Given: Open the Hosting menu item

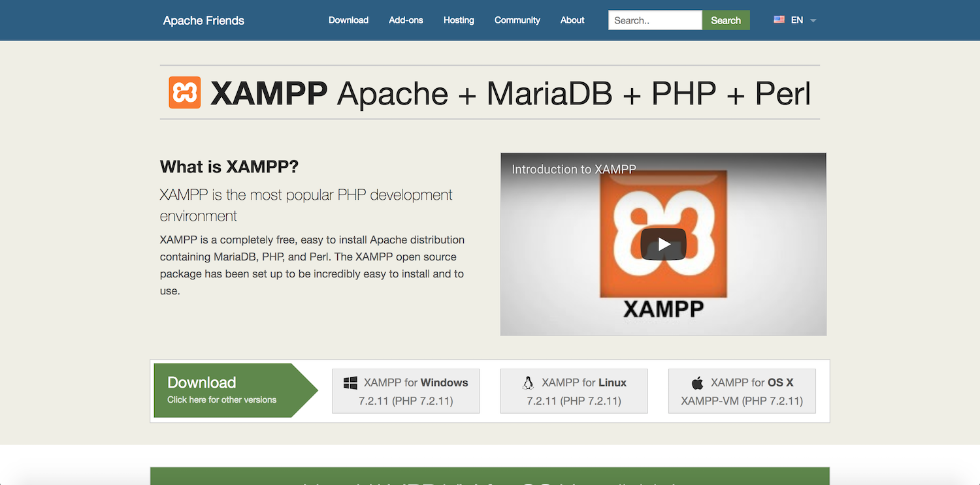Looking at the screenshot, I should [459, 20].
